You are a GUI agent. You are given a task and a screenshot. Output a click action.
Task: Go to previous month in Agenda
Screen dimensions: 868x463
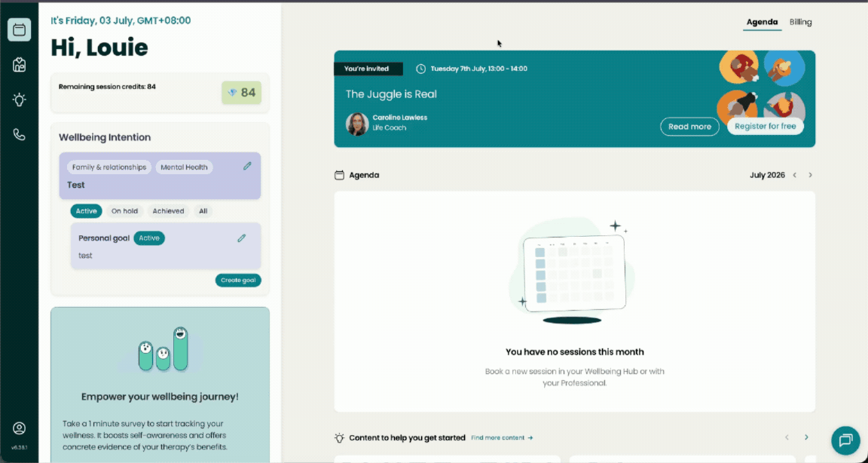click(795, 175)
